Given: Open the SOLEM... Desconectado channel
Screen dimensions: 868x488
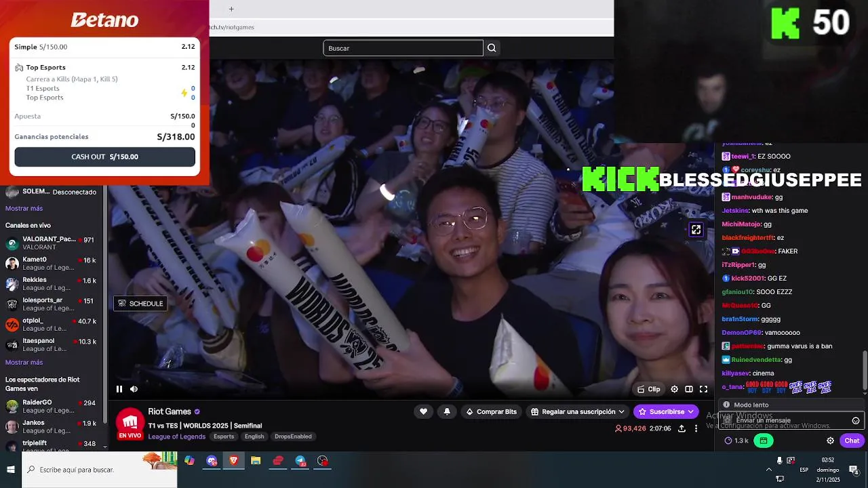Looking at the screenshot, I should click(52, 192).
